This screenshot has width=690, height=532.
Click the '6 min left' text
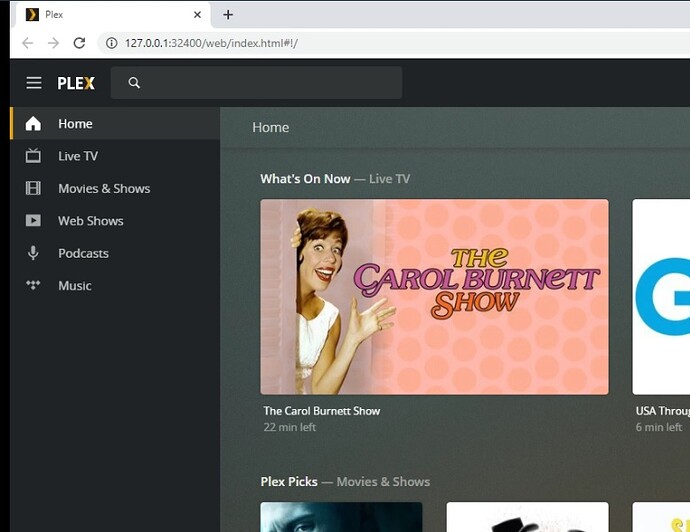[x=659, y=427]
